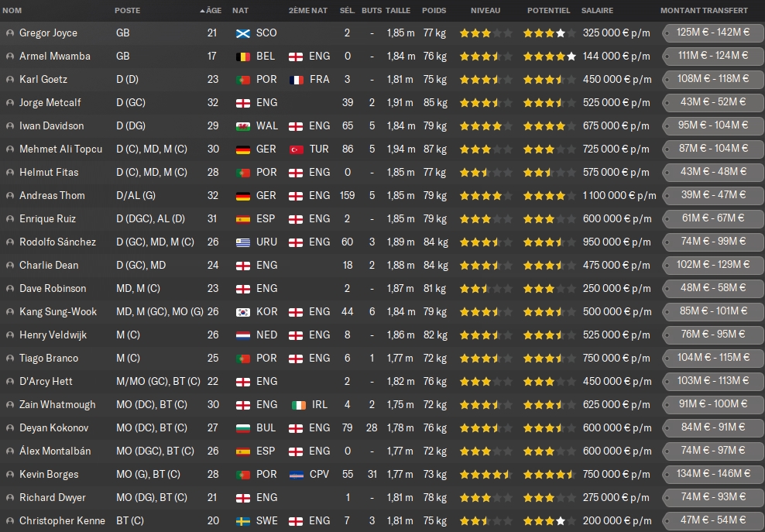The height and width of the screenshot is (532, 765).
Task: Open the 47M € - 54M € transfer value
Action: coord(713,520)
